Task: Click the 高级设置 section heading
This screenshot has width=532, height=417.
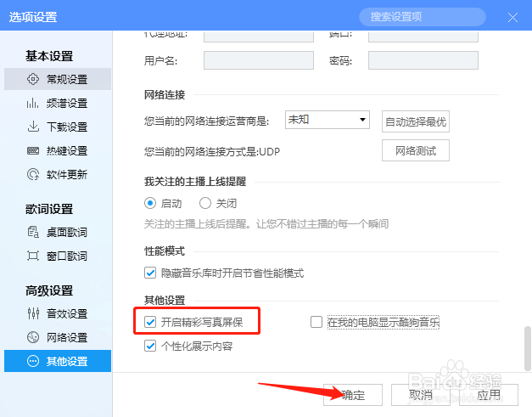Action: [49, 290]
